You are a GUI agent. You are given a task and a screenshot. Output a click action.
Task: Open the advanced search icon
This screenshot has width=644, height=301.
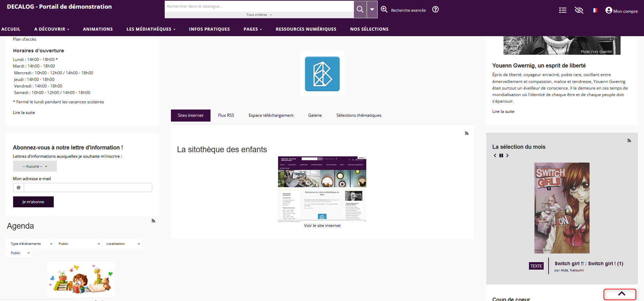coord(384,10)
